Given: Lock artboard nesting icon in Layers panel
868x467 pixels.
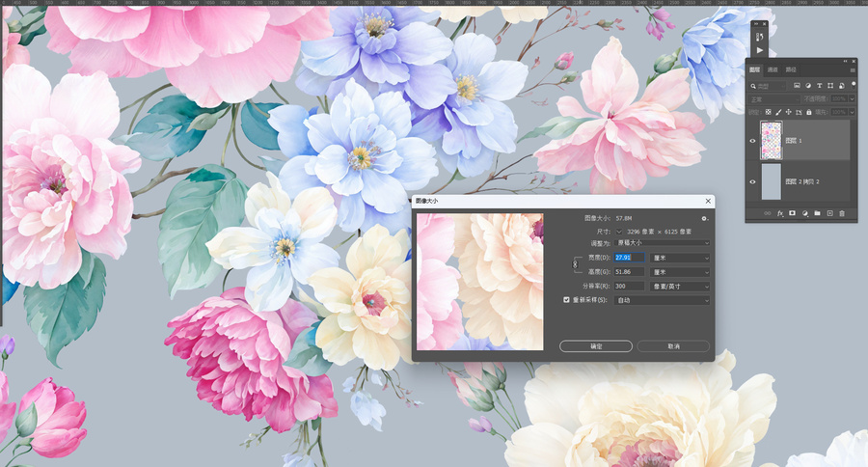Looking at the screenshot, I should click(x=799, y=112).
